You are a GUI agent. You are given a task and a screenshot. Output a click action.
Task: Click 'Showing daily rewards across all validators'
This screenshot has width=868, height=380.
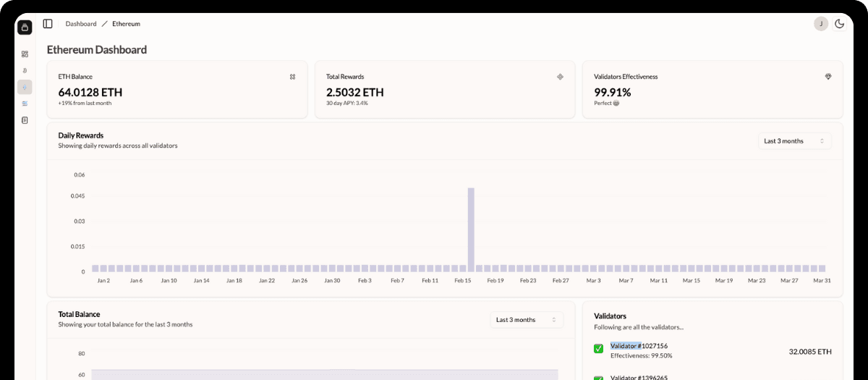click(x=118, y=145)
